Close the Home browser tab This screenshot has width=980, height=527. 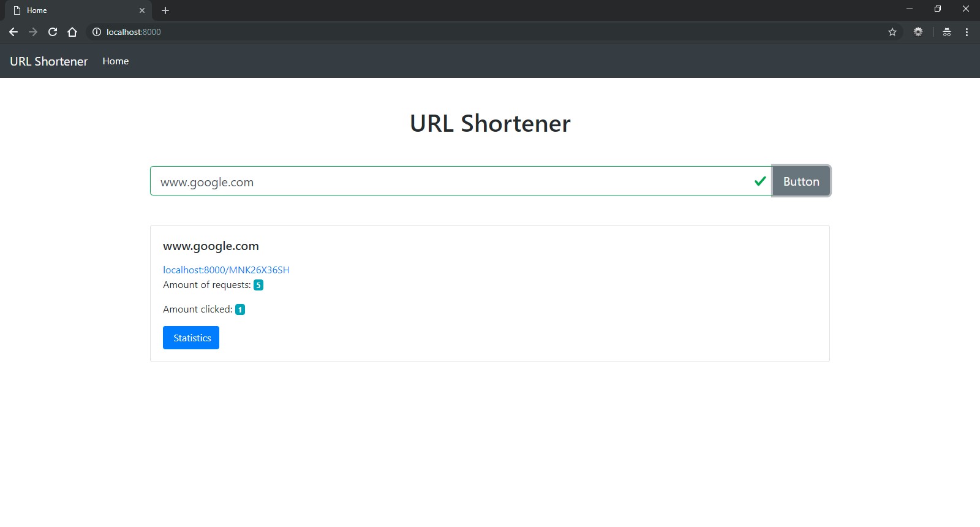[142, 10]
